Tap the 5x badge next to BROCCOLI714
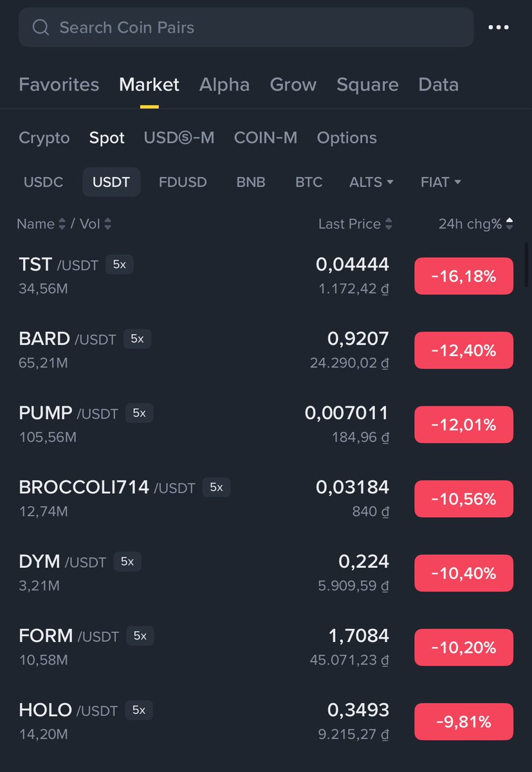Screen dimensions: 532x772 coord(216,487)
